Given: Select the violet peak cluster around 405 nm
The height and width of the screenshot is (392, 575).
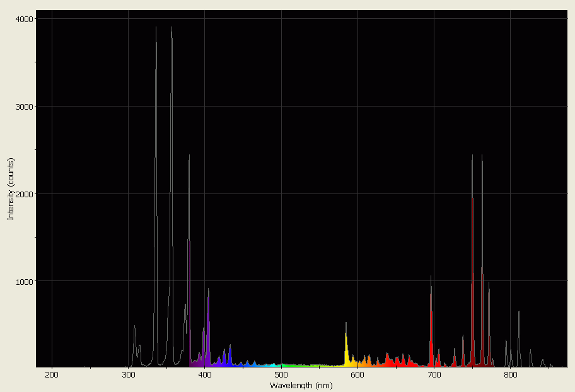Looking at the screenshot, I should [208, 296].
